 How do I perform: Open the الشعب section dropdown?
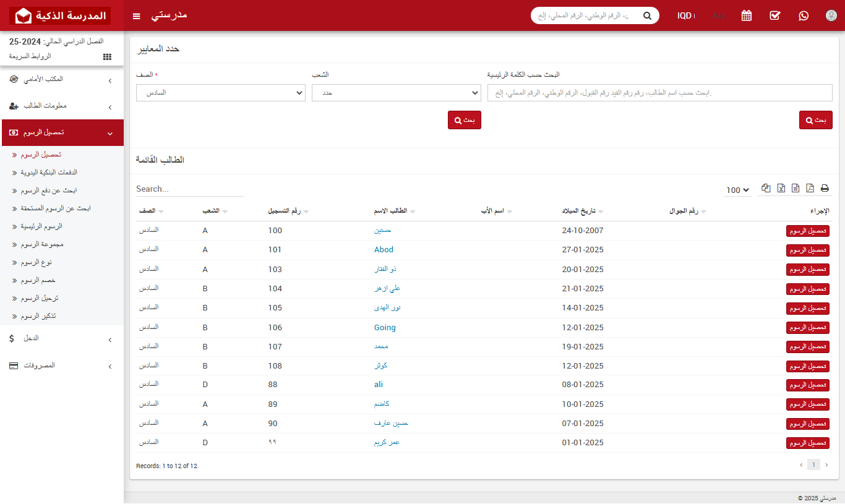397,93
